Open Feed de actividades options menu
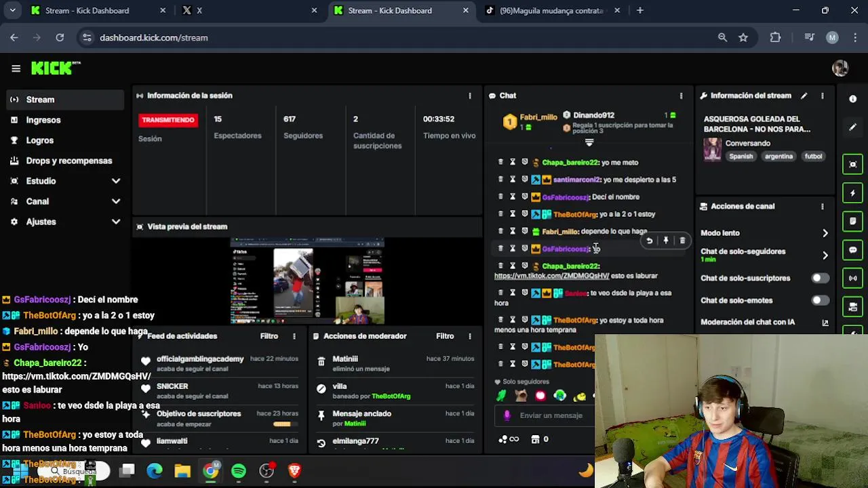 click(x=294, y=336)
